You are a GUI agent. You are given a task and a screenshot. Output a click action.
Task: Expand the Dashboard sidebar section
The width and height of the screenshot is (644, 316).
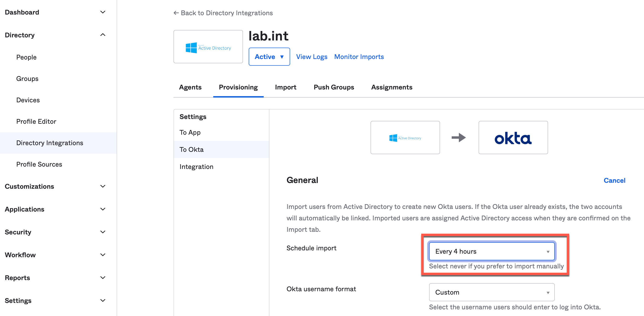103,12
